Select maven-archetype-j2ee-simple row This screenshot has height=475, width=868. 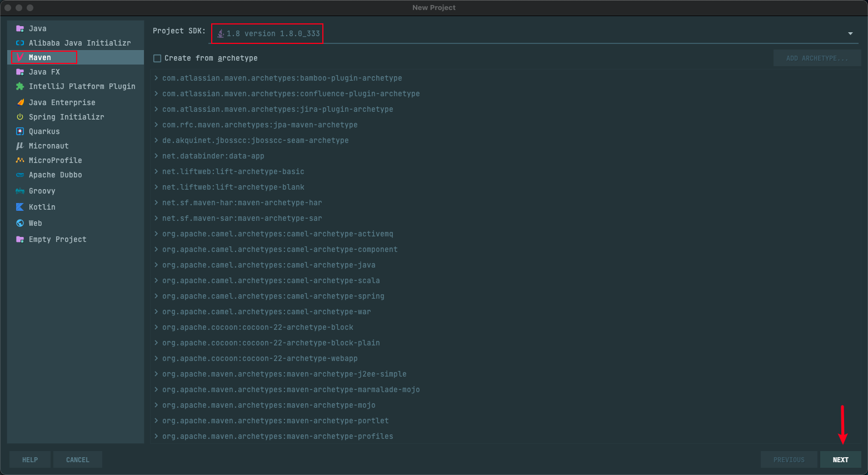506,374
